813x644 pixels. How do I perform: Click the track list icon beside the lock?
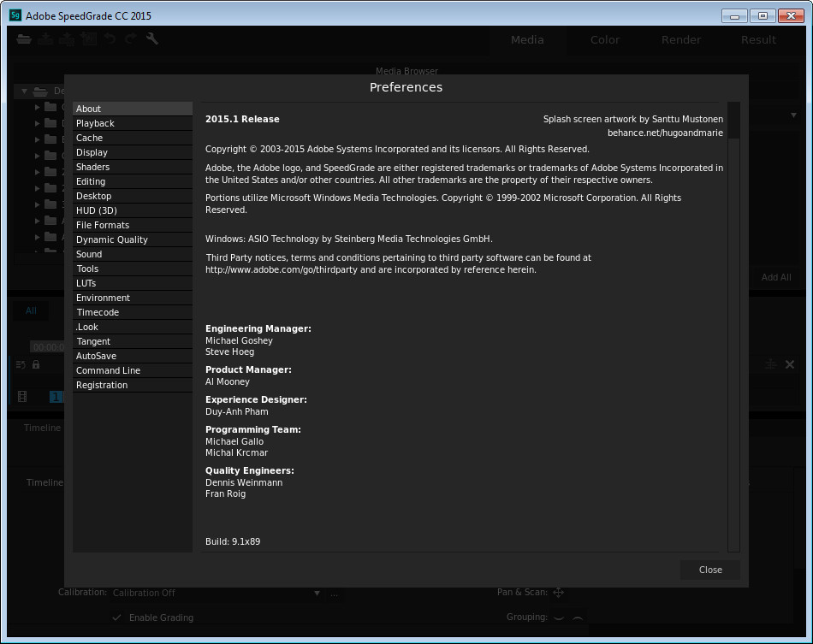coord(21,364)
